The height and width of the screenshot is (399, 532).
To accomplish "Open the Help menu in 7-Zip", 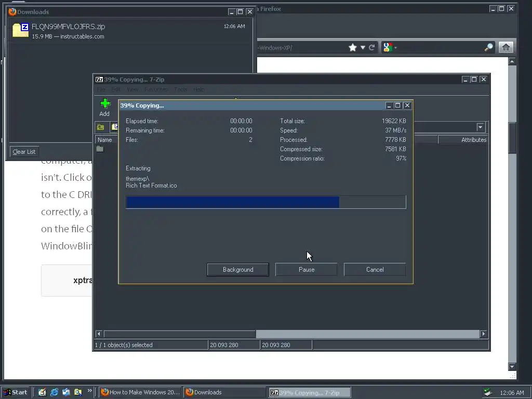I will tap(199, 89).
